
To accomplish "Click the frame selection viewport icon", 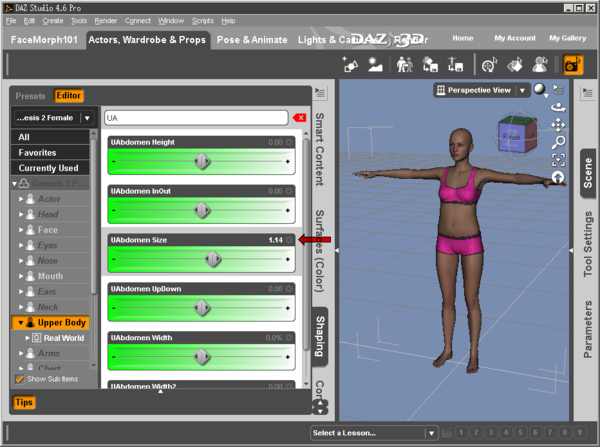I will [x=558, y=160].
